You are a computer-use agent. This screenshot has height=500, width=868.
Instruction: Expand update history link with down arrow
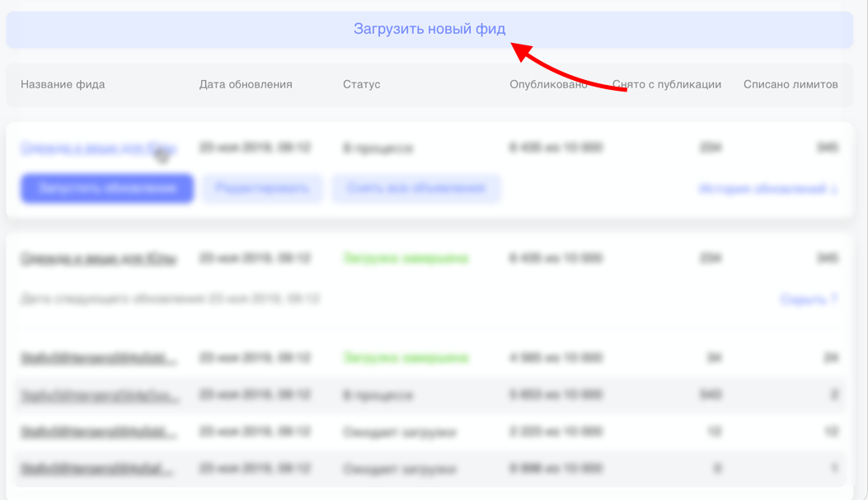point(767,189)
